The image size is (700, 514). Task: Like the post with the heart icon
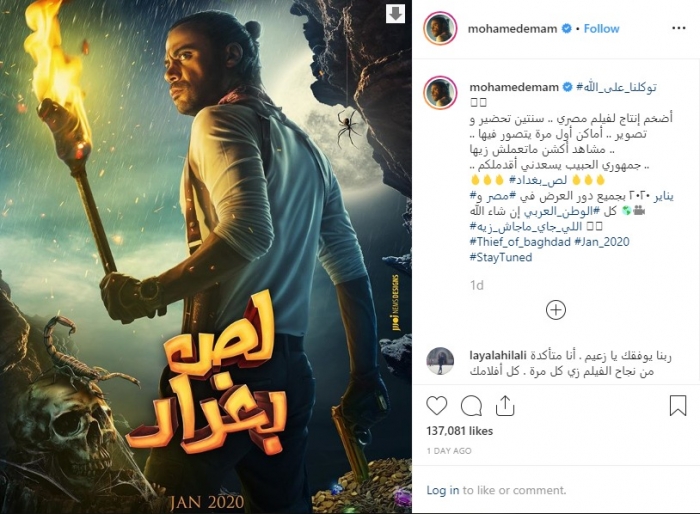tap(437, 406)
